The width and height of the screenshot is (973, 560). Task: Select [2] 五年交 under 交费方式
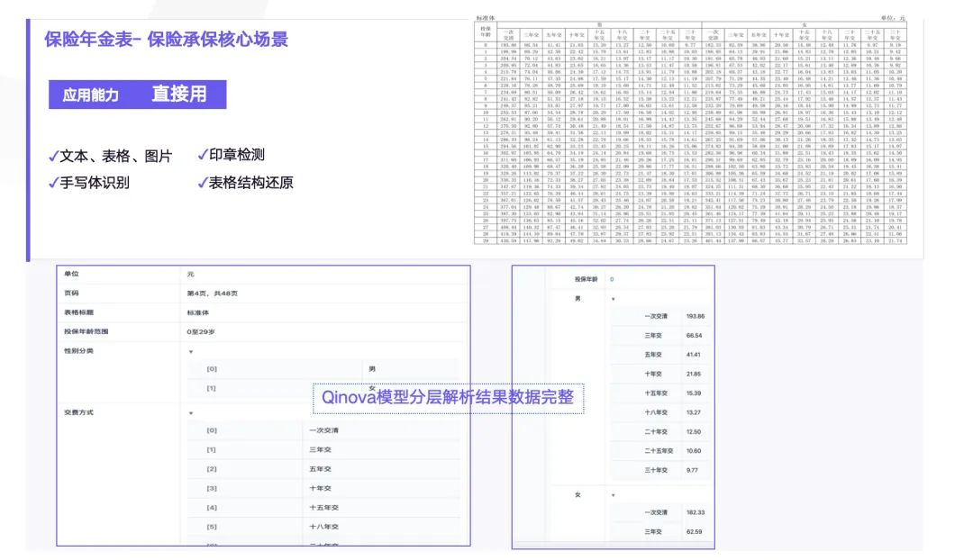pyautogui.click(x=324, y=469)
